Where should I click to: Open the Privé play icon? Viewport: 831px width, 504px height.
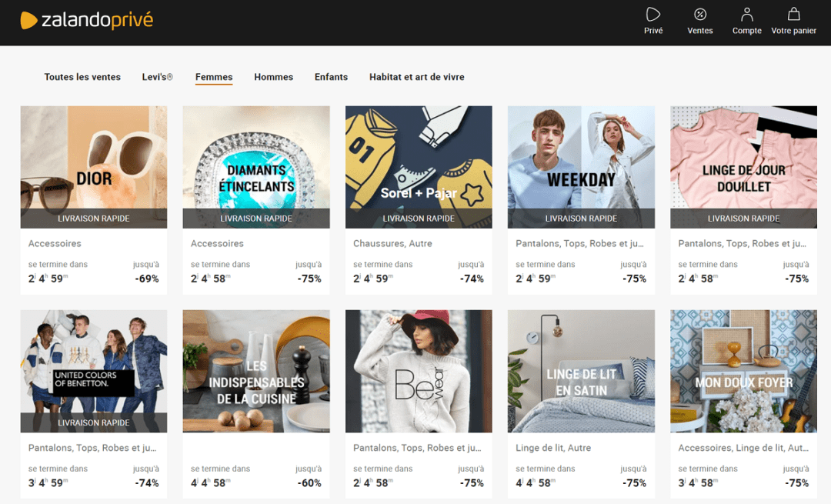point(653,15)
